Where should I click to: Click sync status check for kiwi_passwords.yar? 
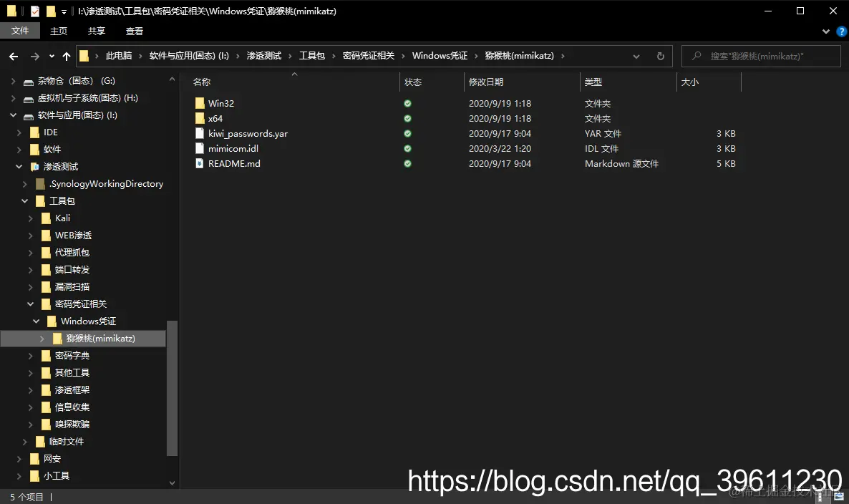coord(407,133)
